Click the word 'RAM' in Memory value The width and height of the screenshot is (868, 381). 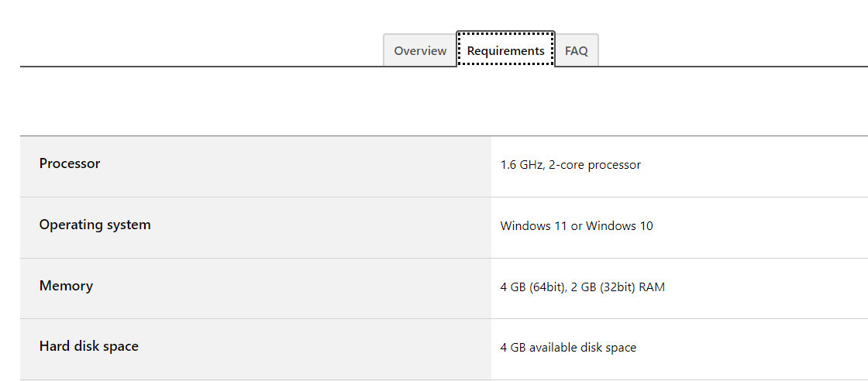pos(652,287)
